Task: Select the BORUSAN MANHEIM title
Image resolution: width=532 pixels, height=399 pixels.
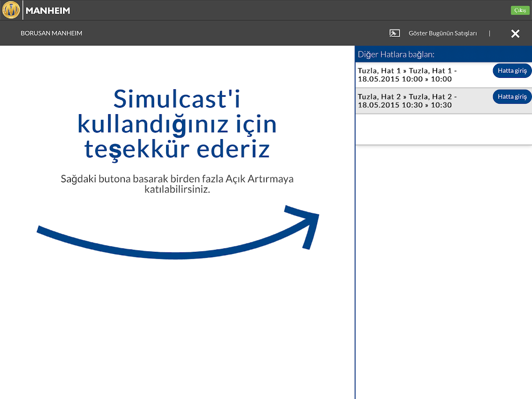Action: coord(51,33)
